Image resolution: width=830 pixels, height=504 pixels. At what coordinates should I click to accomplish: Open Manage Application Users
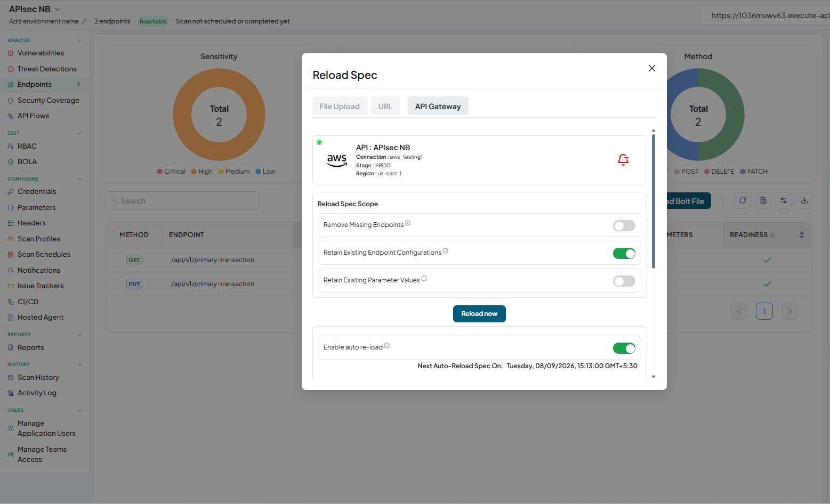(46, 428)
